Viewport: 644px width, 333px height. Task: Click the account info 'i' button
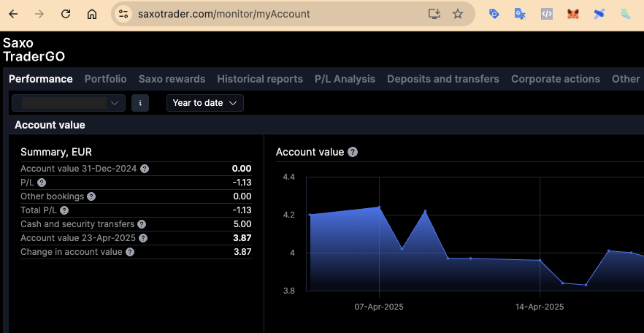tap(140, 103)
